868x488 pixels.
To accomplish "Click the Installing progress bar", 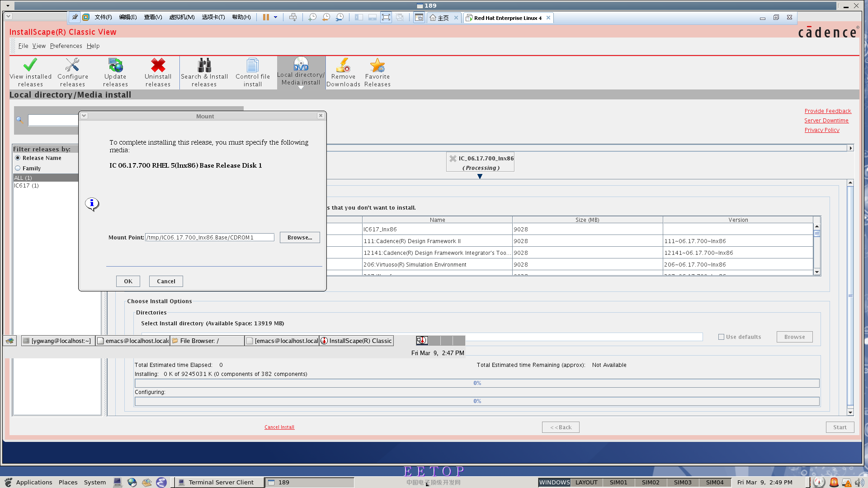I will pyautogui.click(x=477, y=383).
